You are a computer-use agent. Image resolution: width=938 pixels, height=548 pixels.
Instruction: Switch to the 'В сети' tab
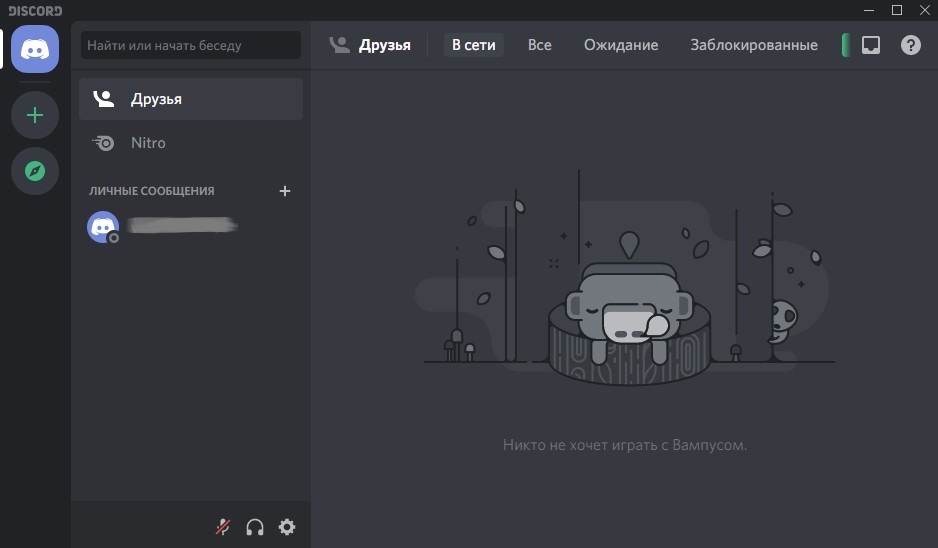473,45
